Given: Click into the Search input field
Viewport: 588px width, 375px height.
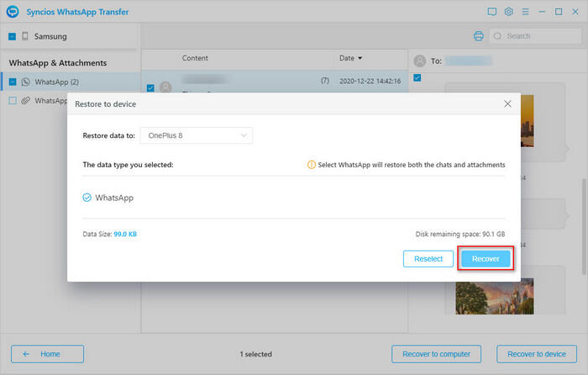Looking at the screenshot, I should pos(538,36).
